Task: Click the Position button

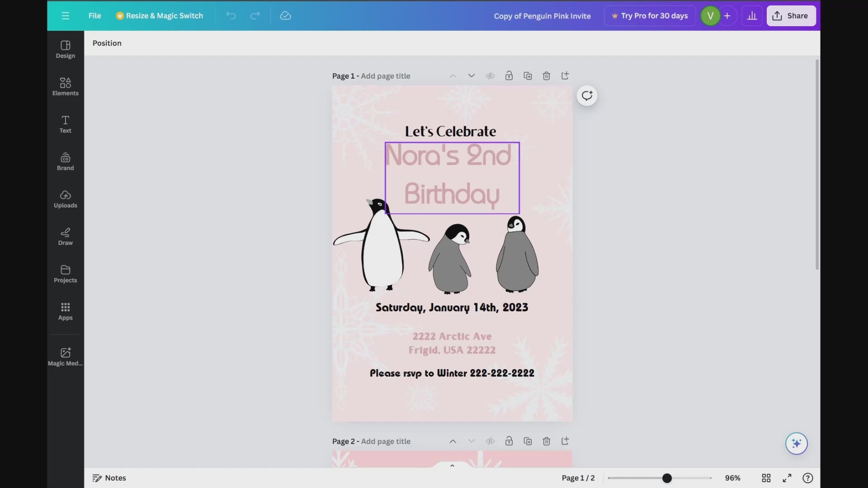Action: coord(107,43)
